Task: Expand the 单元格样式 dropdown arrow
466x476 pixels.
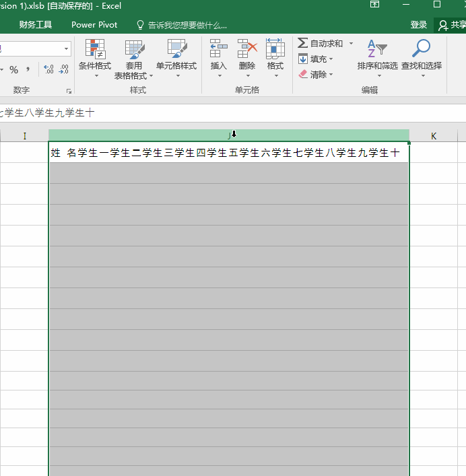Action: (x=178, y=75)
